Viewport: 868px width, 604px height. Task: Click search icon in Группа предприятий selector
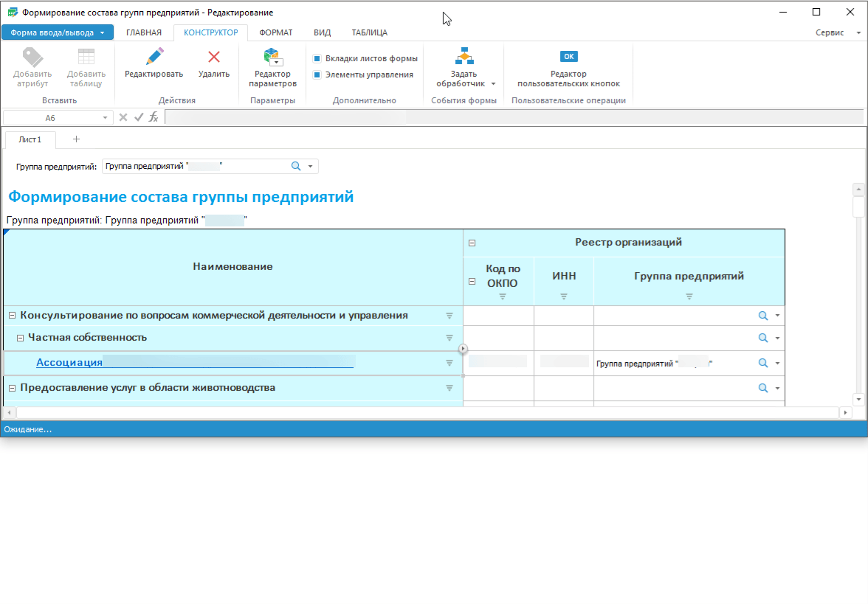coord(296,167)
